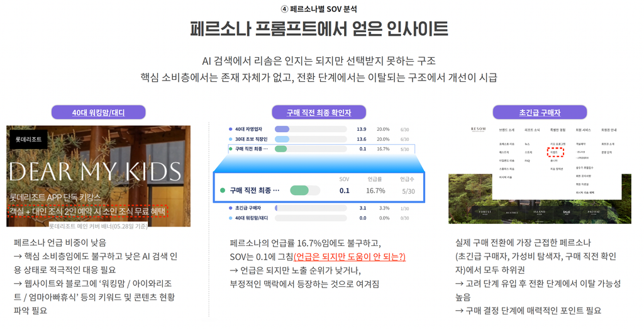The height and width of the screenshot is (329, 644).
Task: Click the 언급수 column header
Action: click(408, 179)
